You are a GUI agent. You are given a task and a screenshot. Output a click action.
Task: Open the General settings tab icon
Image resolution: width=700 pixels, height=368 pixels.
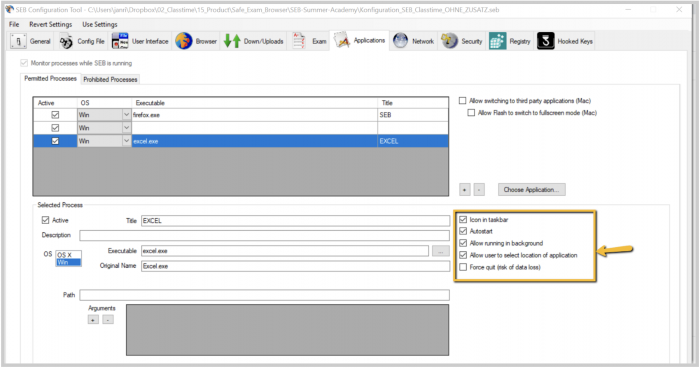click(x=18, y=41)
